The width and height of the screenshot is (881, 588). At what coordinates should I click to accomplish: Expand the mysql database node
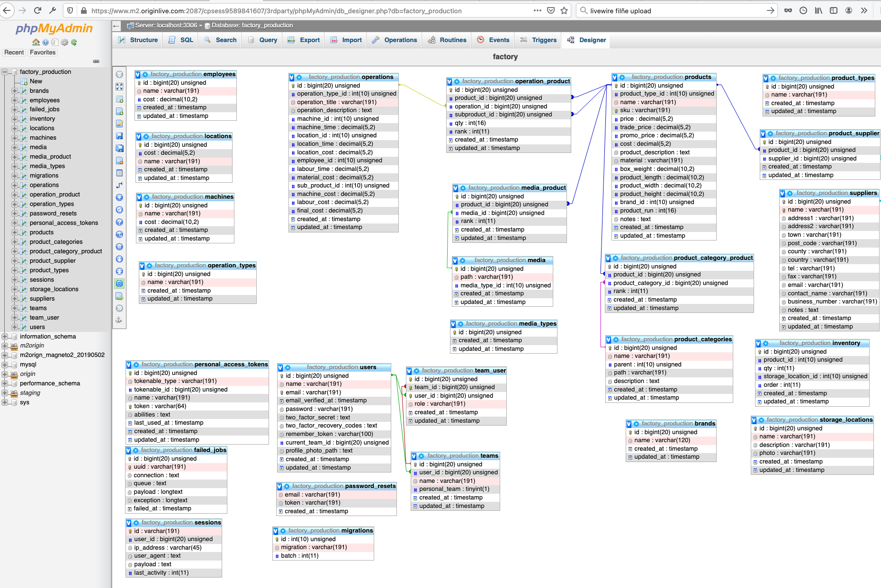point(5,365)
